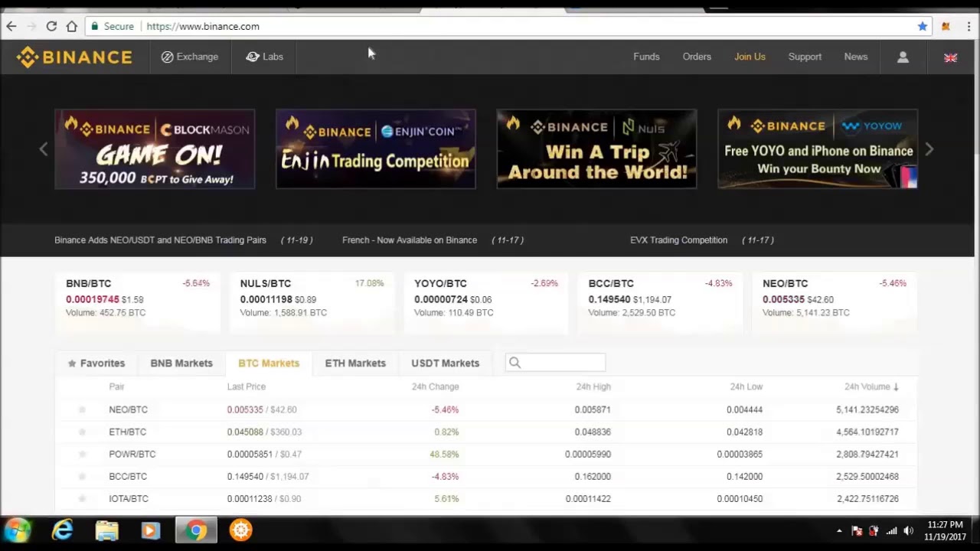Screen dimensions: 980x551
Task: Open the Labs menu
Action: point(265,57)
